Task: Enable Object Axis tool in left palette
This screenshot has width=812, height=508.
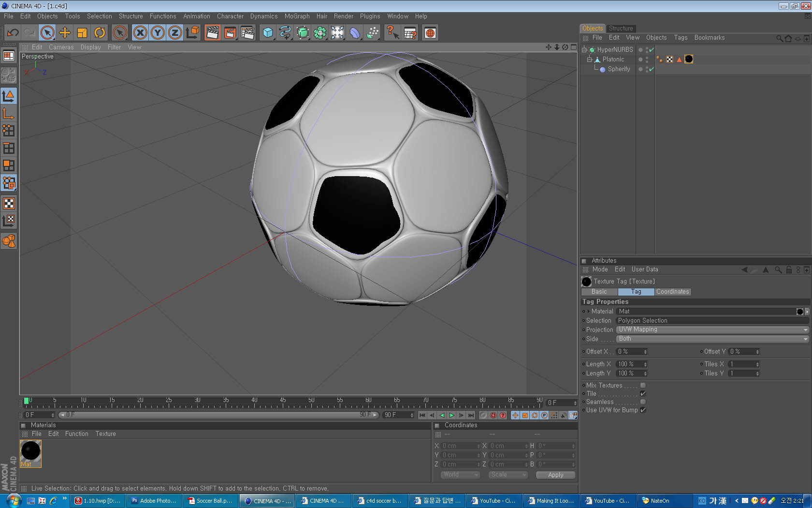Action: pyautogui.click(x=9, y=113)
